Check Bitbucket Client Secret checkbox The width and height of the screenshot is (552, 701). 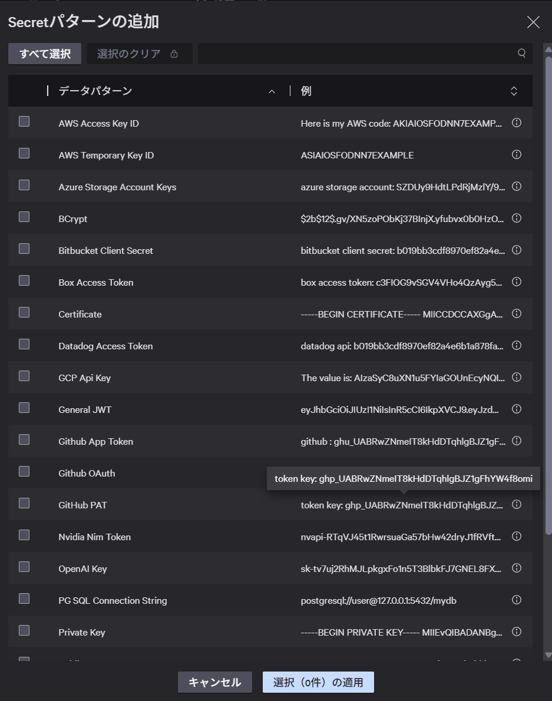24,249
